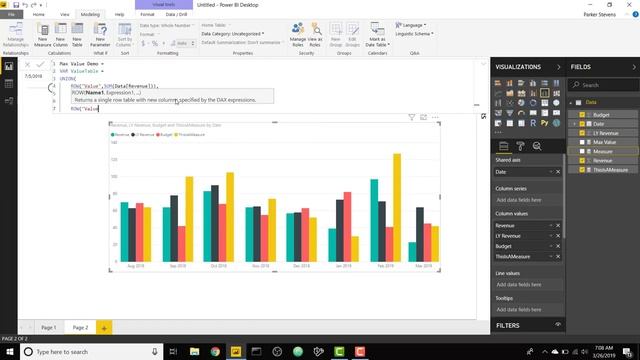Cancel the formula edit with X icon
This screenshot has height=360, width=640.
(27, 64)
